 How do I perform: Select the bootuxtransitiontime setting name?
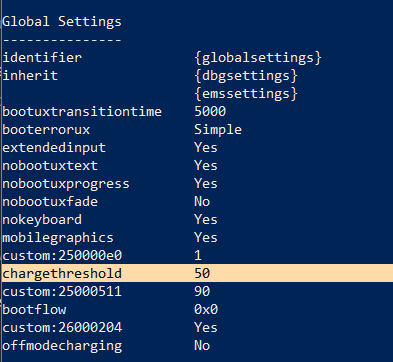click(x=82, y=111)
